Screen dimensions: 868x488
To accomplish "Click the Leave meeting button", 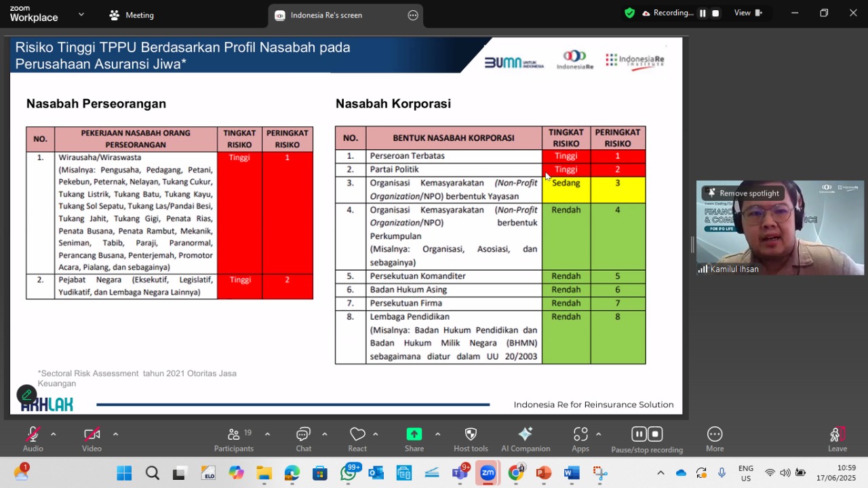I will [x=837, y=438].
